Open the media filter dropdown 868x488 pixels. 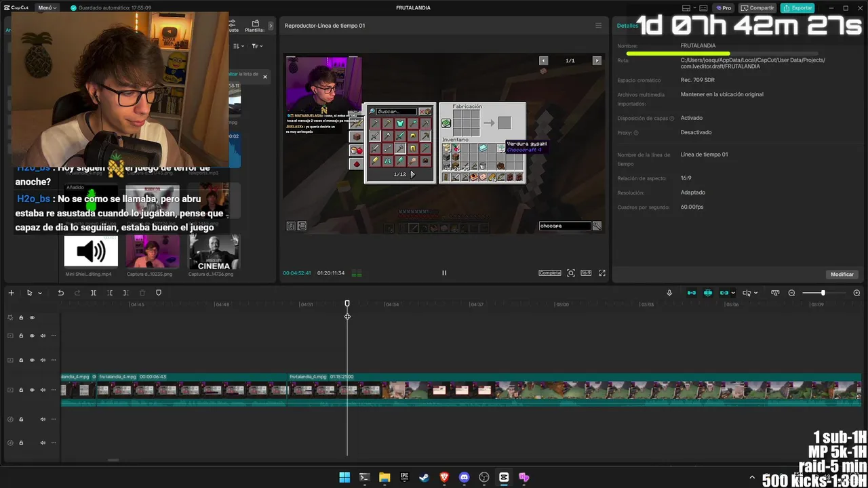pos(257,46)
